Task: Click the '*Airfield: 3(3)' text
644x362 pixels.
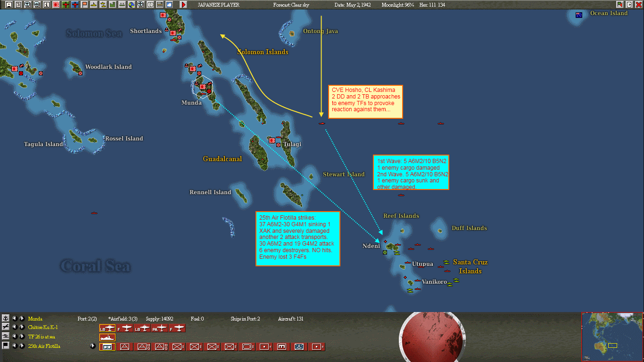Action: [123, 319]
